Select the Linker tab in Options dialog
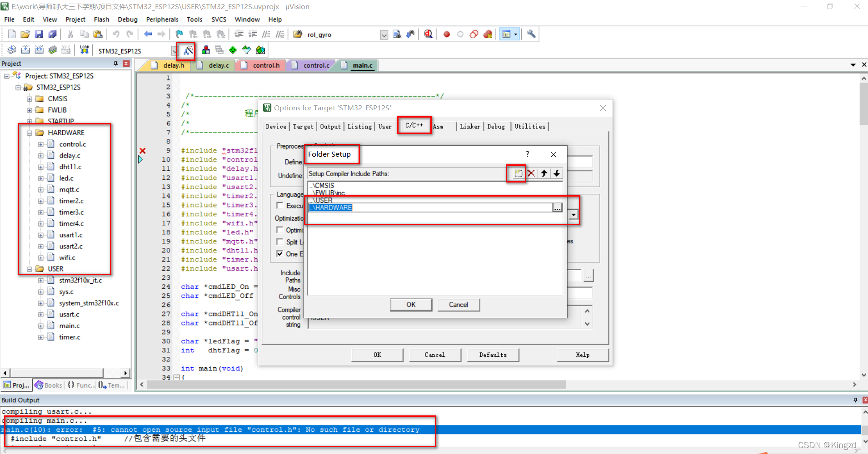 pyautogui.click(x=470, y=127)
